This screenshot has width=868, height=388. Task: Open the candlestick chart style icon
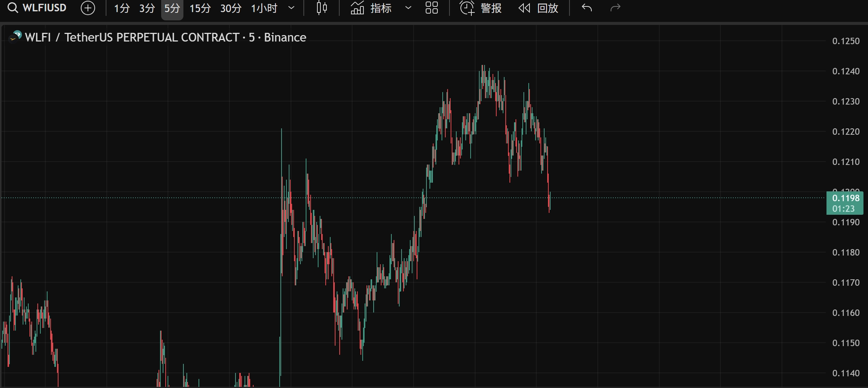pyautogui.click(x=322, y=8)
